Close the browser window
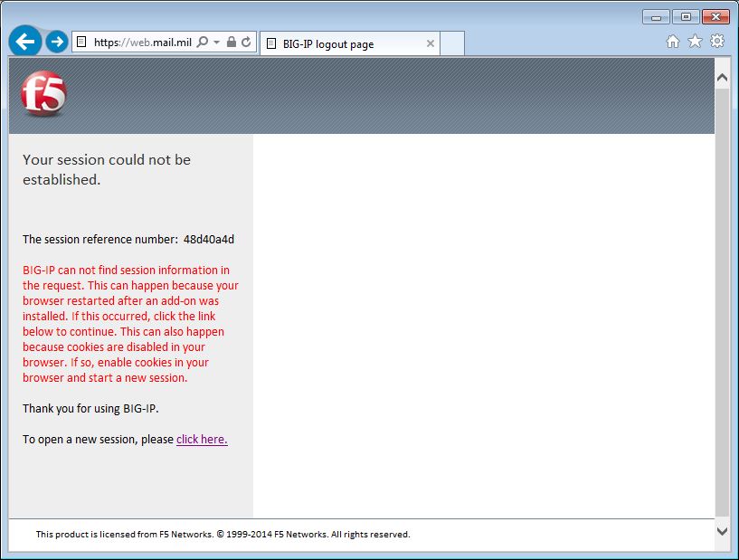Screen dimensions: 739x560 point(715,17)
